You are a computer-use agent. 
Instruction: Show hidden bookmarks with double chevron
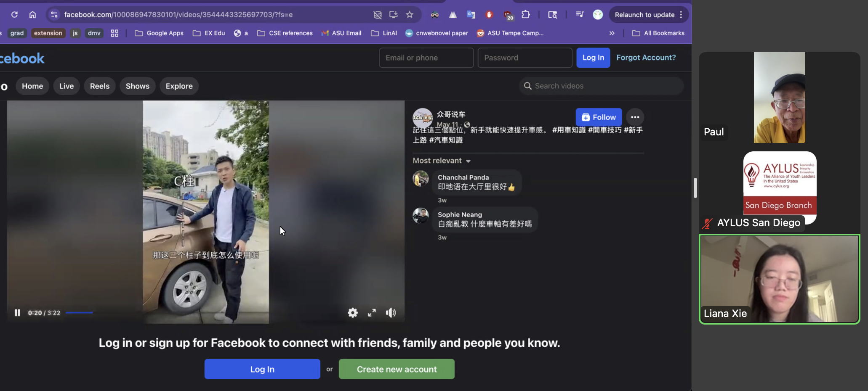[612, 33]
